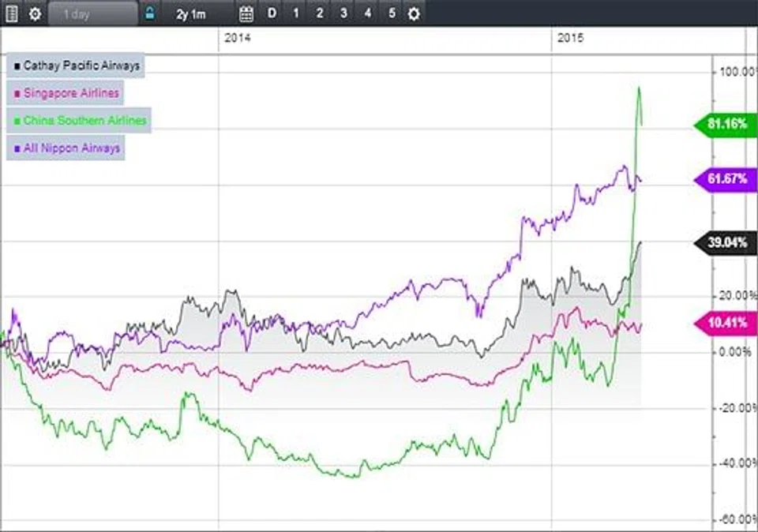Viewport: 758px width, 532px height.
Task: Open the gear icon after preset 5
Action: tap(414, 14)
